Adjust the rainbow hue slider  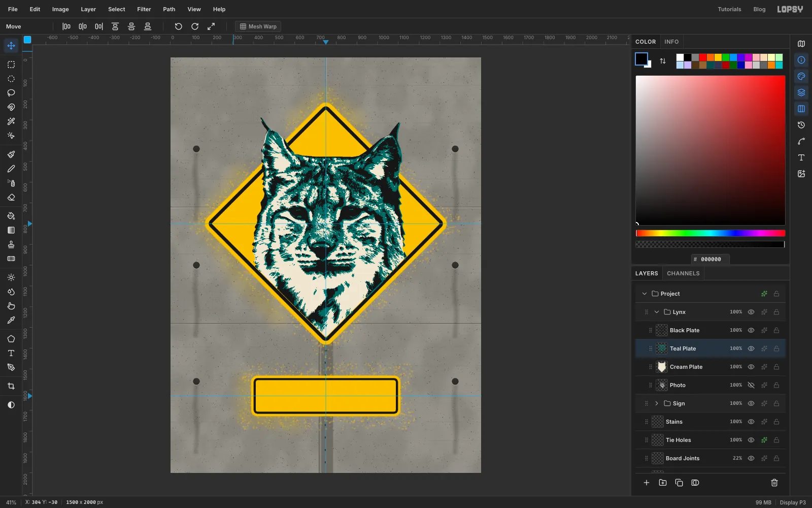click(x=710, y=233)
